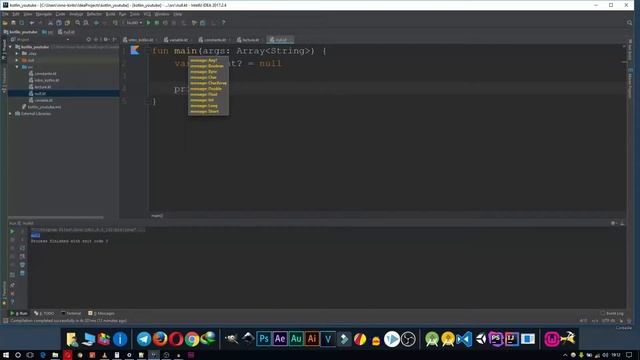
Task: Open the run configuration dropdown
Action: point(133,23)
